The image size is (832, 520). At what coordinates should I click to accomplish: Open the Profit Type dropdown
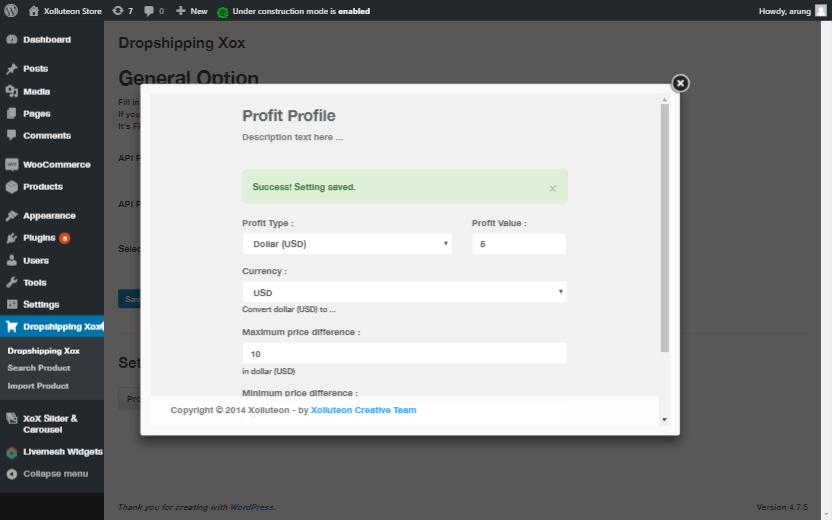(x=347, y=244)
